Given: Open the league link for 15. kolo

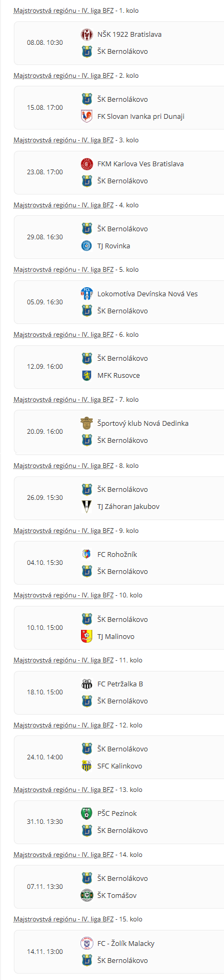Looking at the screenshot, I should (x=63, y=919).
